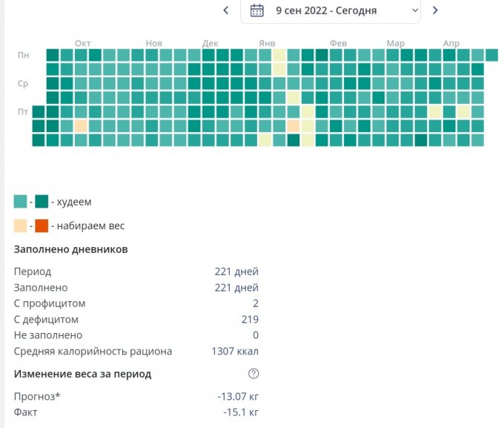Click the "Окт" month label on heatmap

point(83,43)
